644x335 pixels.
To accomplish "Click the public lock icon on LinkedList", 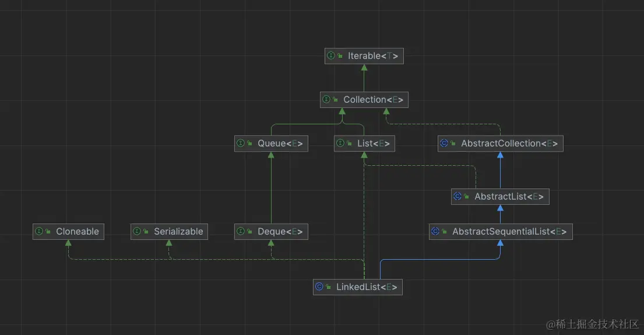I will tap(328, 287).
